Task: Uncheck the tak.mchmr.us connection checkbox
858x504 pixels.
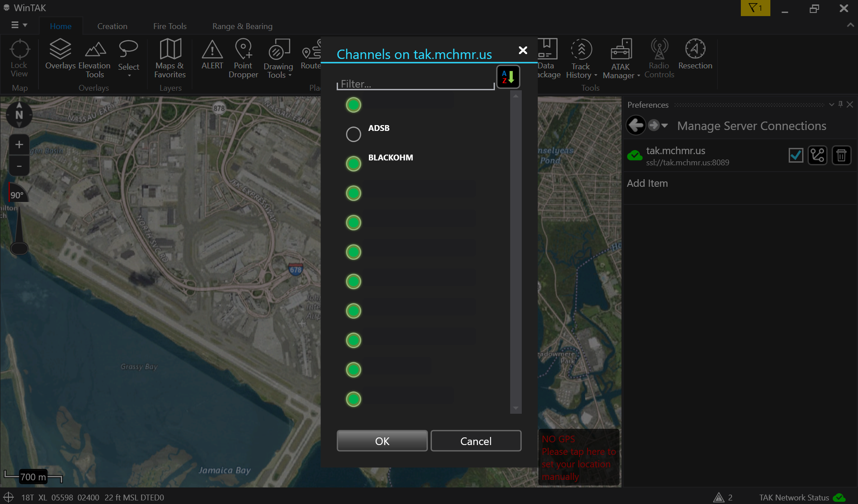Action: (796, 155)
